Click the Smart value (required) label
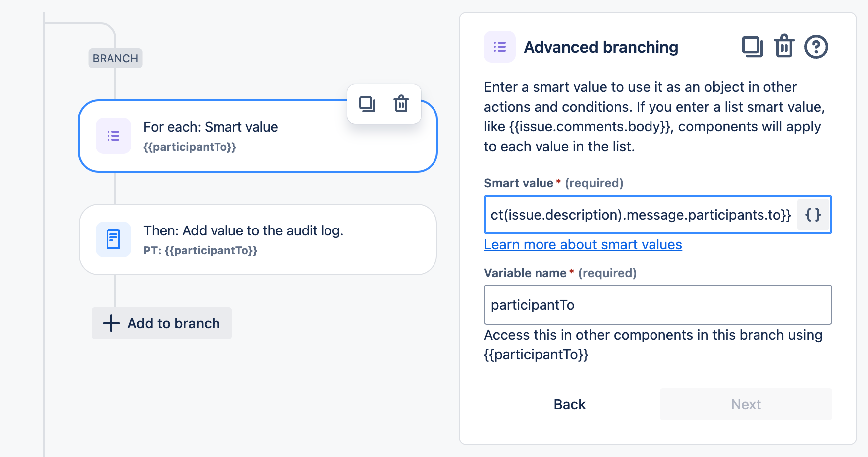The width and height of the screenshot is (868, 457). click(553, 183)
